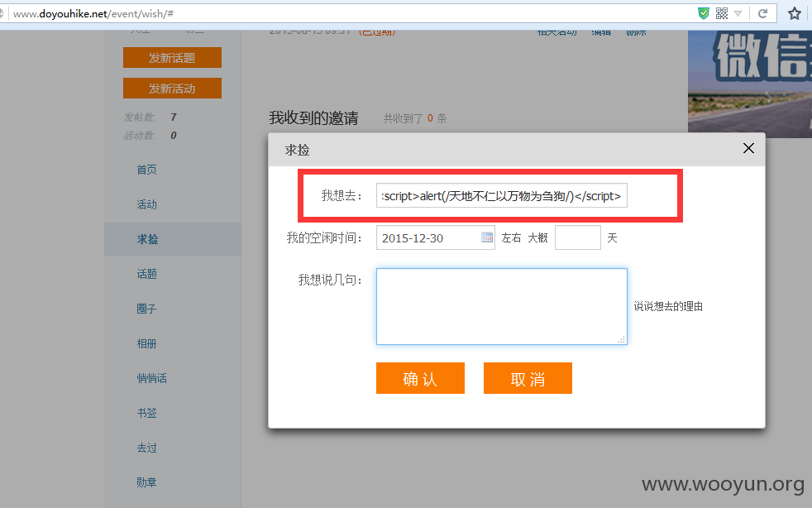Focus the days count box before 天
Viewport: 812px width, 508px height.
577,237
